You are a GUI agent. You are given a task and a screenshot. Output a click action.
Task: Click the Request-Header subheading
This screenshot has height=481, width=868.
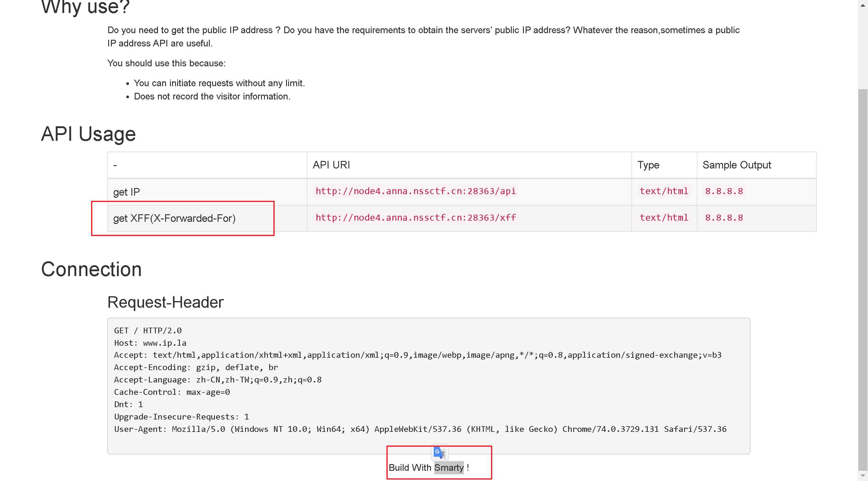point(165,302)
